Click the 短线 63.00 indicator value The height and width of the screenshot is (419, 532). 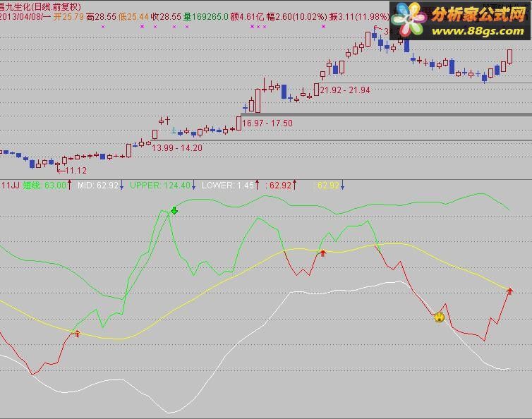pos(44,186)
